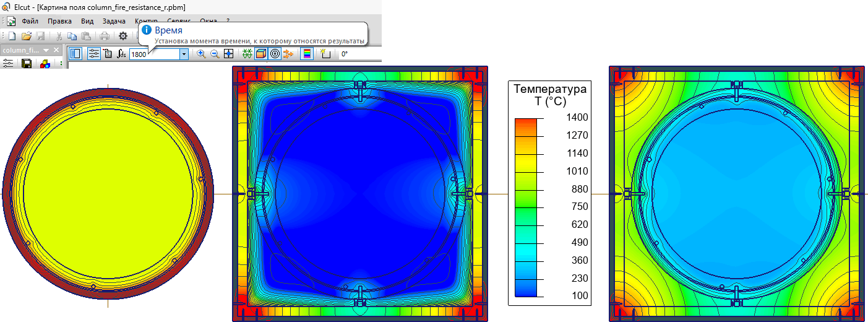
Task: Open a file with the folder icon
Action: pos(27,37)
